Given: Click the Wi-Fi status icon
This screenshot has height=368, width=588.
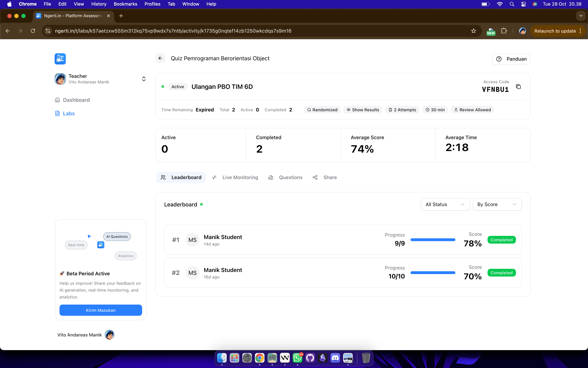Looking at the screenshot, I should [500, 4].
